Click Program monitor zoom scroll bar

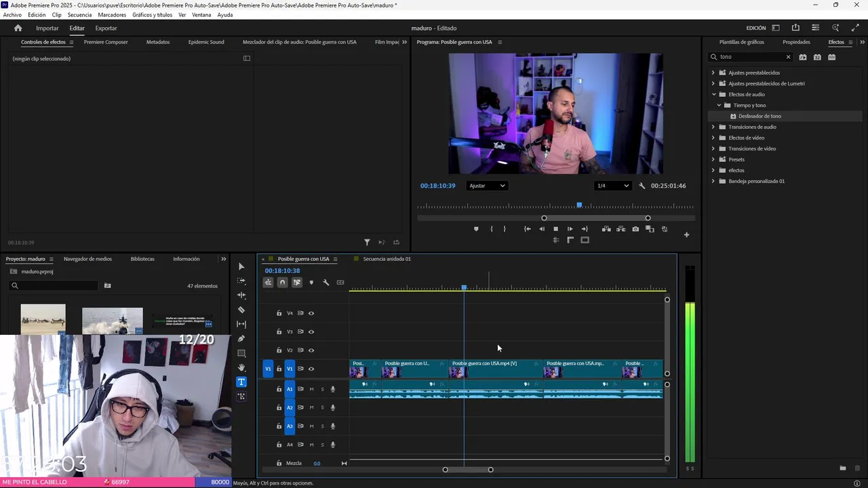[x=596, y=218]
